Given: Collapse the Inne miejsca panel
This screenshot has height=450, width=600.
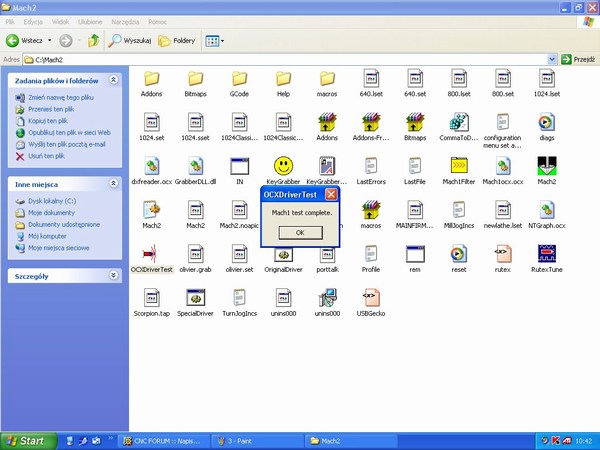Looking at the screenshot, I should click(x=113, y=183).
